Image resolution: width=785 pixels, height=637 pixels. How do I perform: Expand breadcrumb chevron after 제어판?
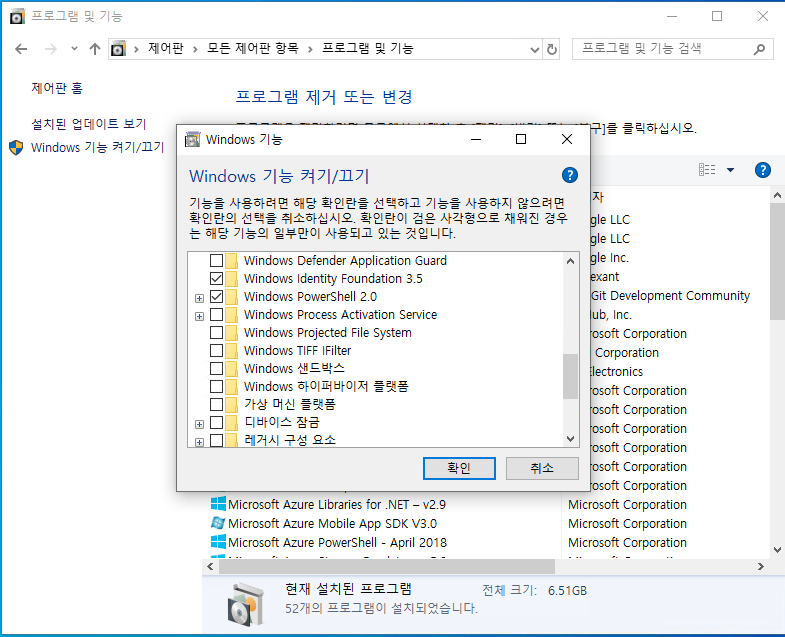pyautogui.click(x=195, y=49)
